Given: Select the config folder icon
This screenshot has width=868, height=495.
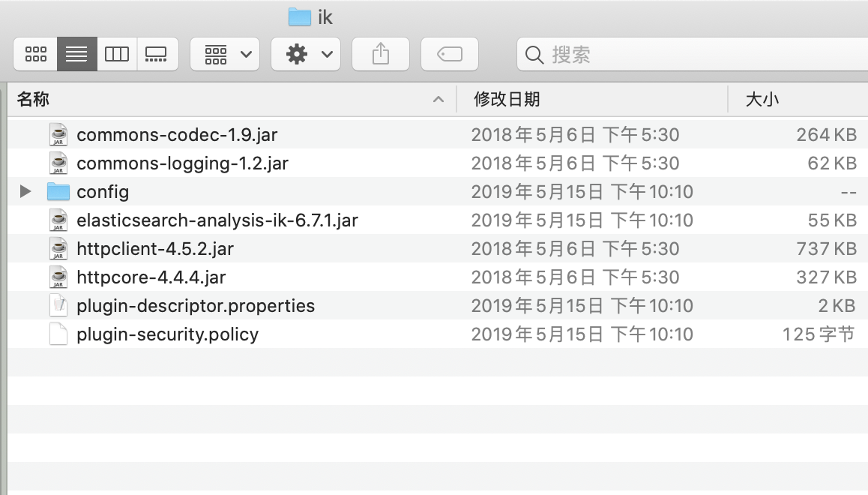Looking at the screenshot, I should tap(58, 191).
